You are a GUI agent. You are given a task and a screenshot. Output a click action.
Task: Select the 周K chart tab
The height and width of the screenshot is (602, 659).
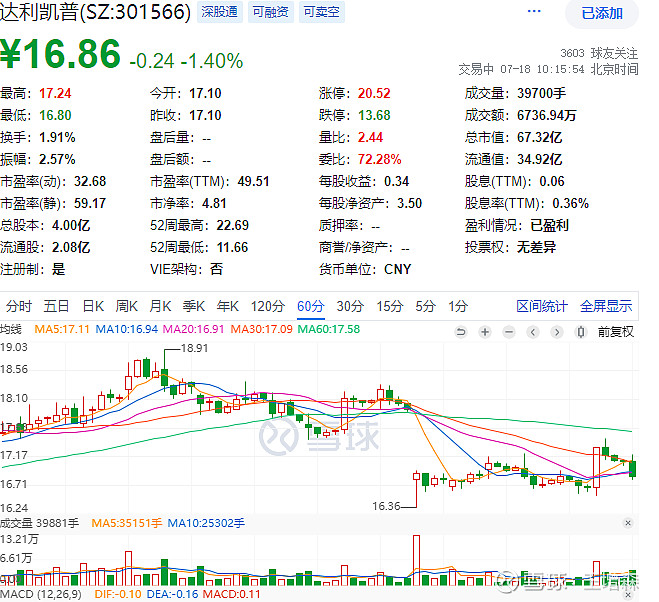point(127,306)
